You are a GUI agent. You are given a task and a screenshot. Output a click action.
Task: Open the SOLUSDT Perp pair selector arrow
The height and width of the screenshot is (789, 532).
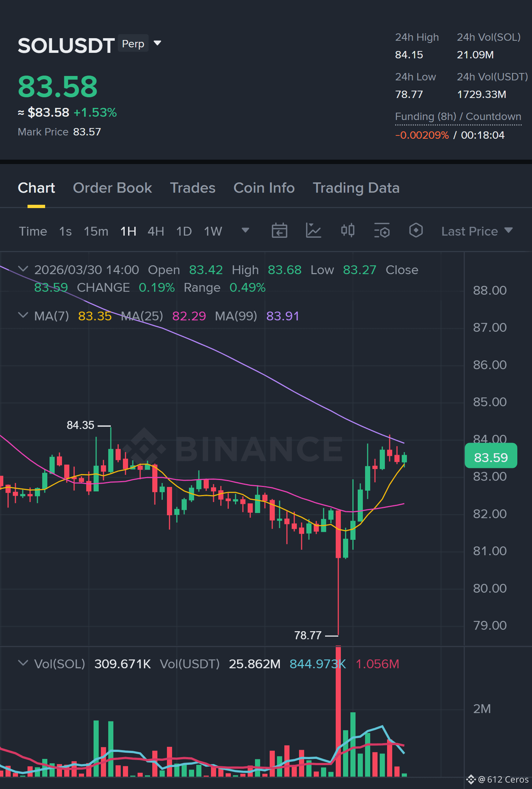[x=157, y=43]
